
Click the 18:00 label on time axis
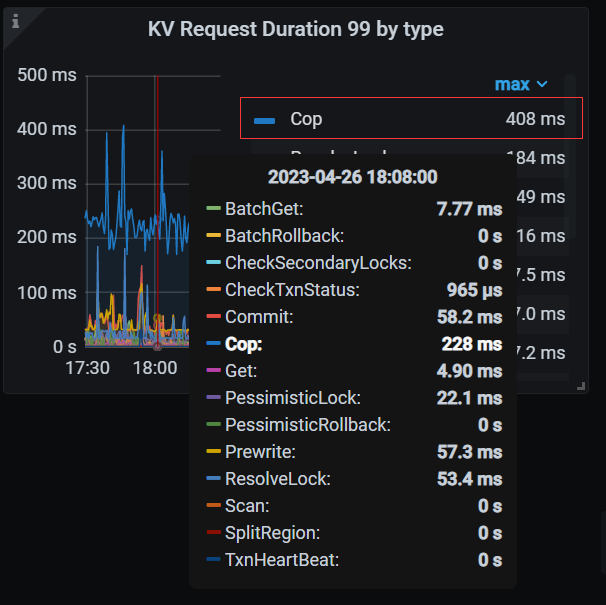[x=155, y=368]
